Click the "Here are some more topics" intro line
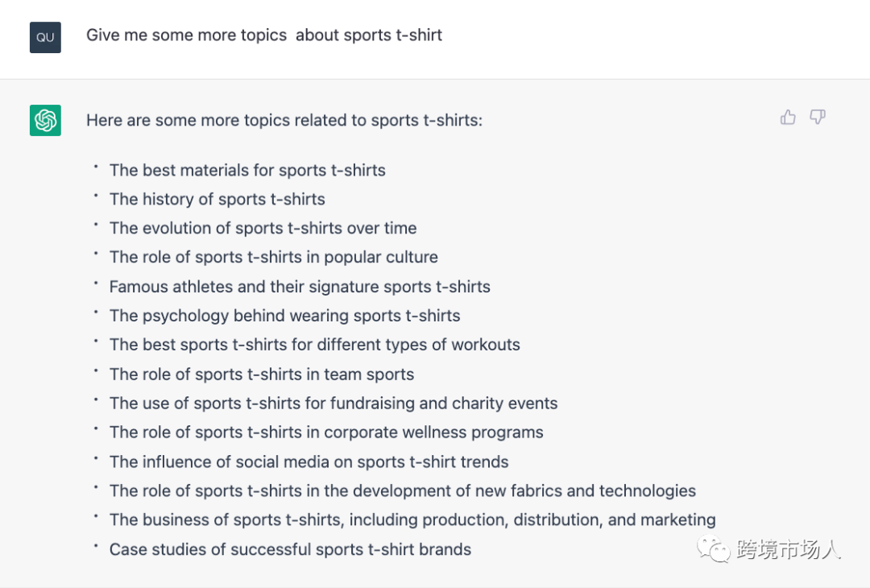This screenshot has width=870, height=588. point(284,121)
